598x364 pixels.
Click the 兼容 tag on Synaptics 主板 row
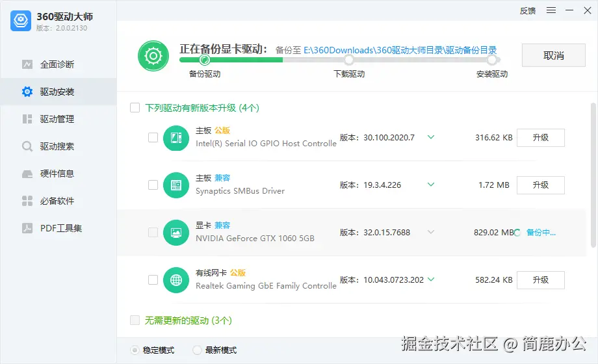tap(222, 178)
